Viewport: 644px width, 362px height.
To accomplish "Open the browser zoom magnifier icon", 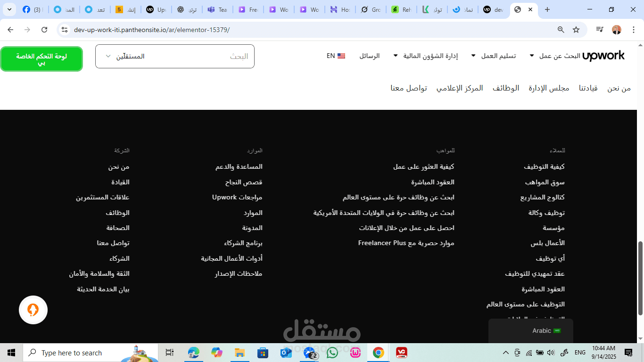I will tap(561, 30).
